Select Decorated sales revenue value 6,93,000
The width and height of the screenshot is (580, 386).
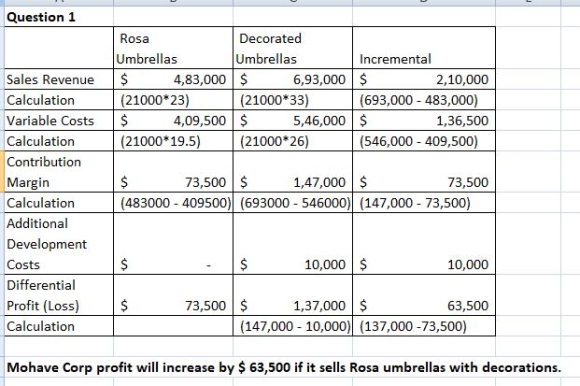[293, 79]
